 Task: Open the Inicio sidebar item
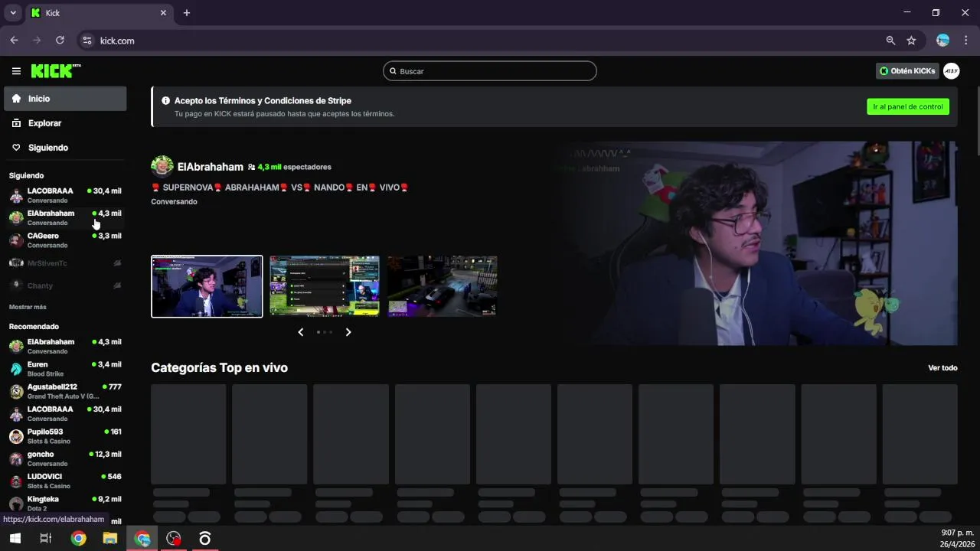(x=65, y=99)
